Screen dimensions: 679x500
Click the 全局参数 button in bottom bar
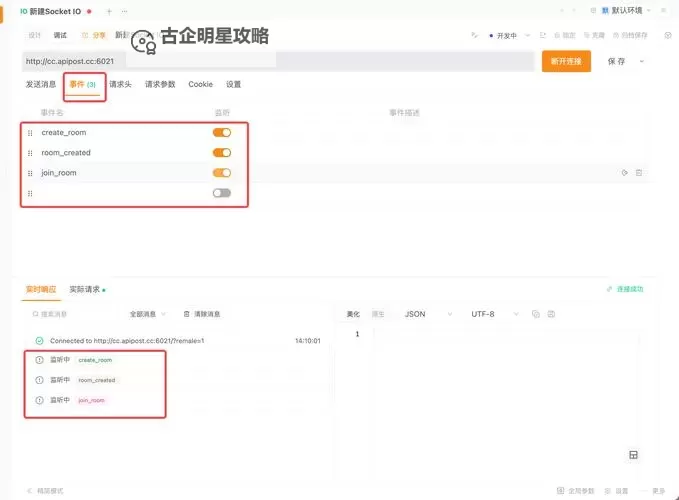(576, 491)
